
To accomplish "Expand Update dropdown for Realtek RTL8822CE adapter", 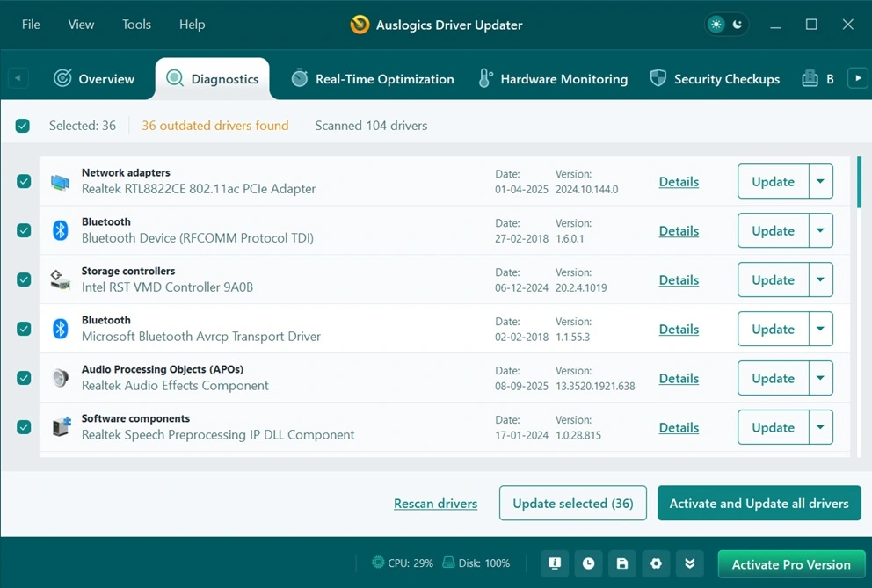I will [821, 181].
